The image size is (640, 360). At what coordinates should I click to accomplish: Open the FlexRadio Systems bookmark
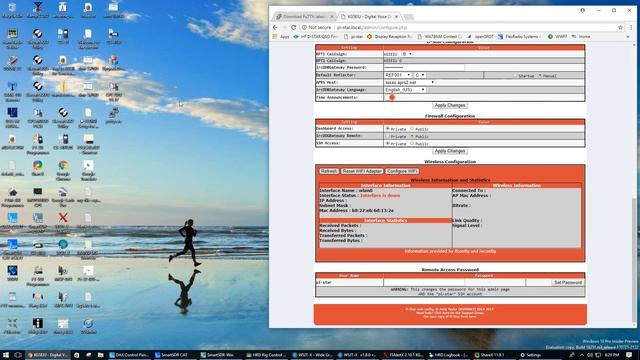519,37
